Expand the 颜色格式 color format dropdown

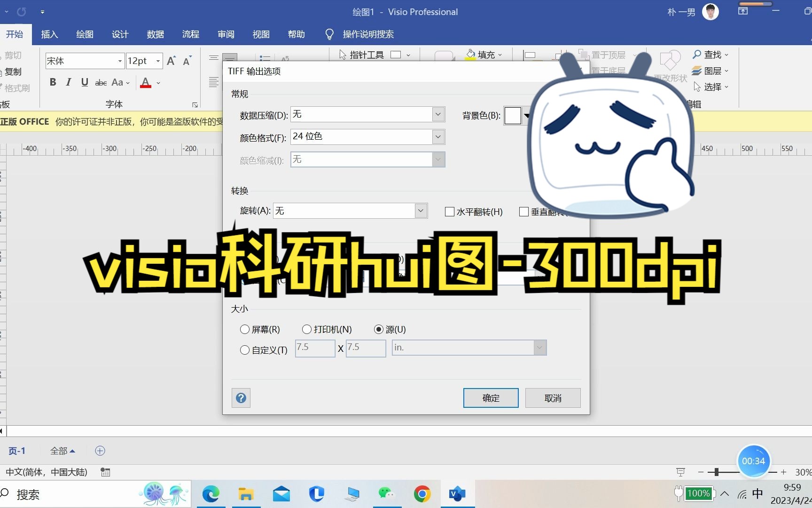438,137
